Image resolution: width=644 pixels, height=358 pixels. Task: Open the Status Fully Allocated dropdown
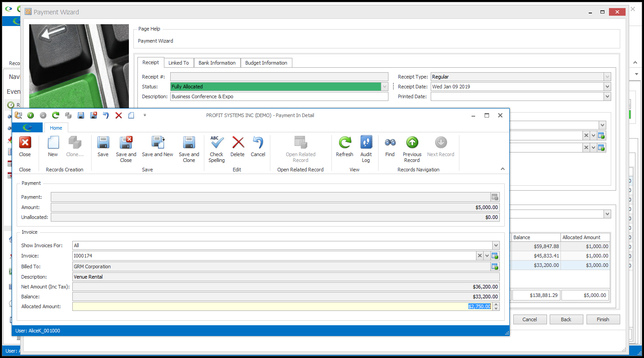pyautogui.click(x=384, y=87)
